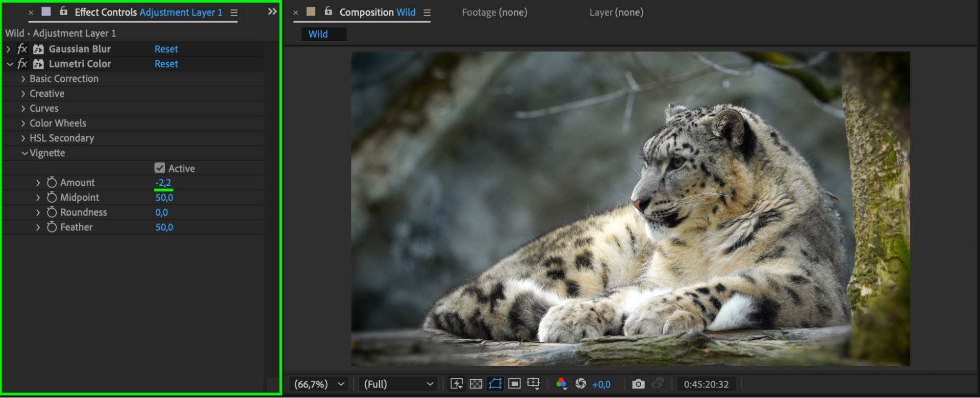980x398 pixels.
Task: Click Reset for Lumetri Color
Action: point(166,64)
